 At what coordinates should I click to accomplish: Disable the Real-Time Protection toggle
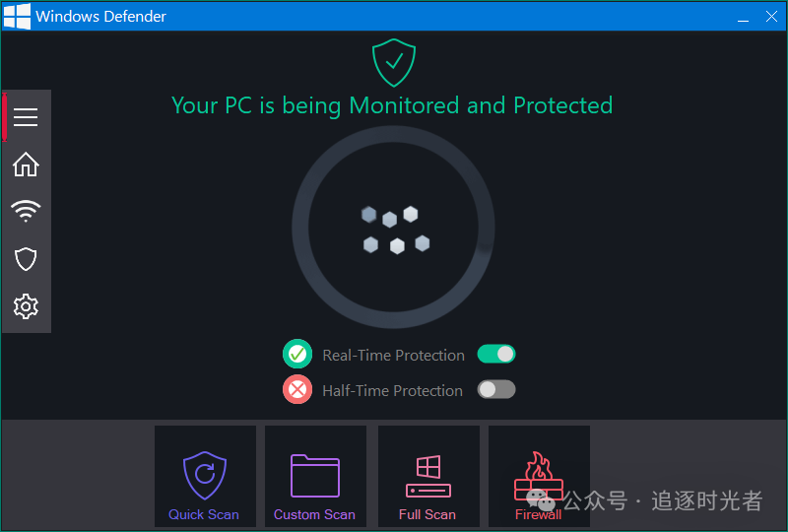pos(496,354)
